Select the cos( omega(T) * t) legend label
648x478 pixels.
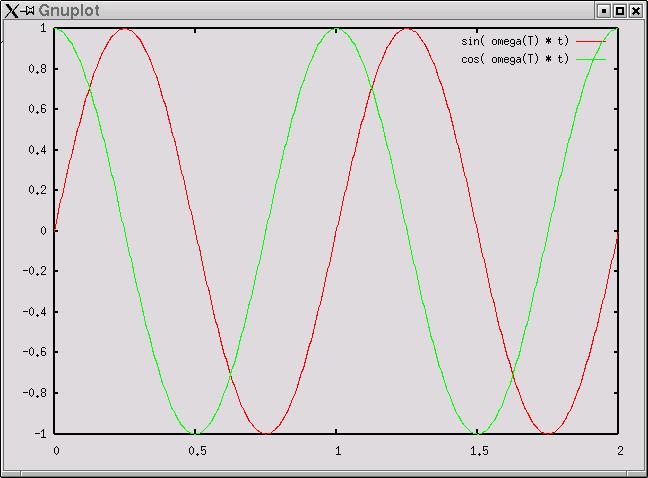point(515,59)
